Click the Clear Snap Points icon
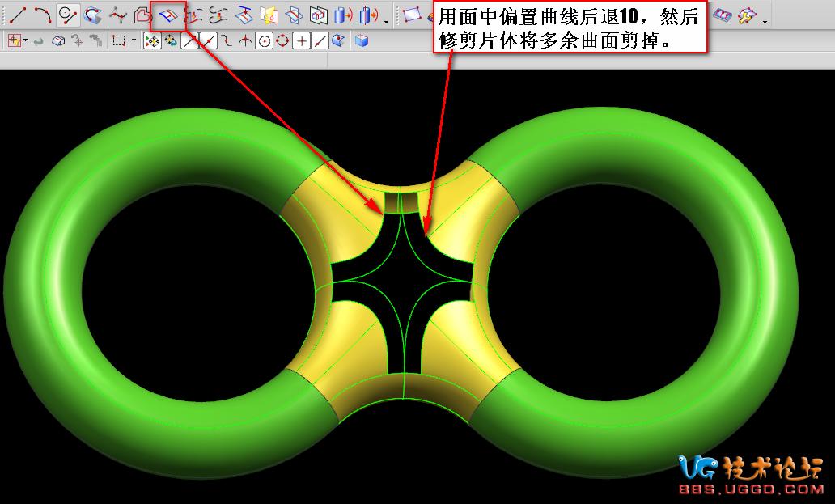 [171, 41]
